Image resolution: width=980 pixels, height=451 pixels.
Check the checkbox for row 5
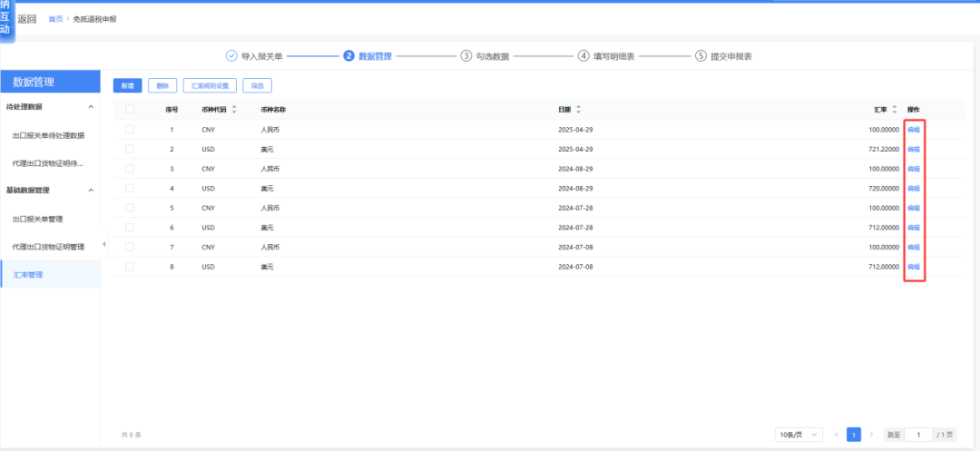coord(130,208)
